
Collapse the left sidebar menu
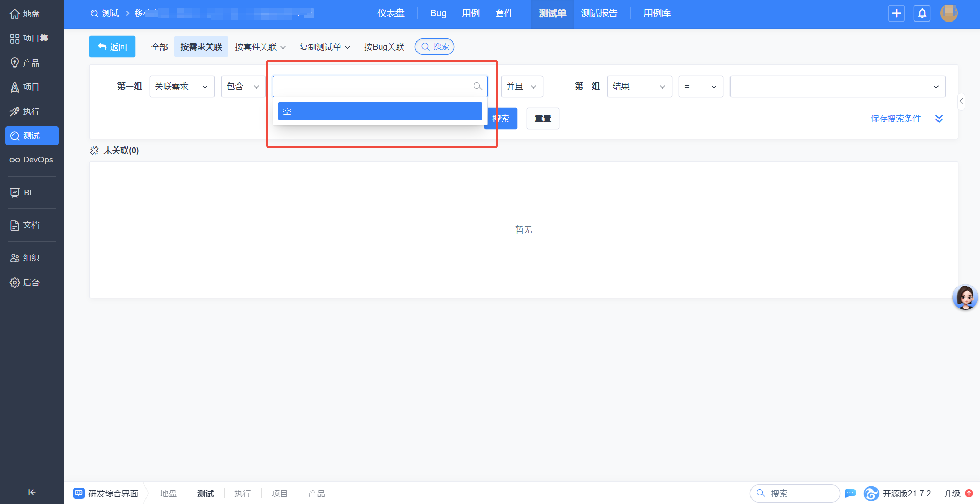click(32, 492)
